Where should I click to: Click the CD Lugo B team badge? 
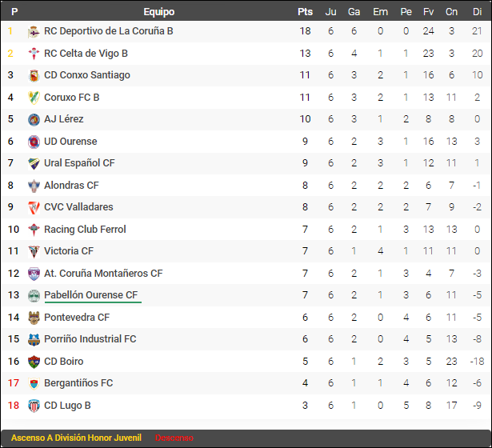pos(34,406)
